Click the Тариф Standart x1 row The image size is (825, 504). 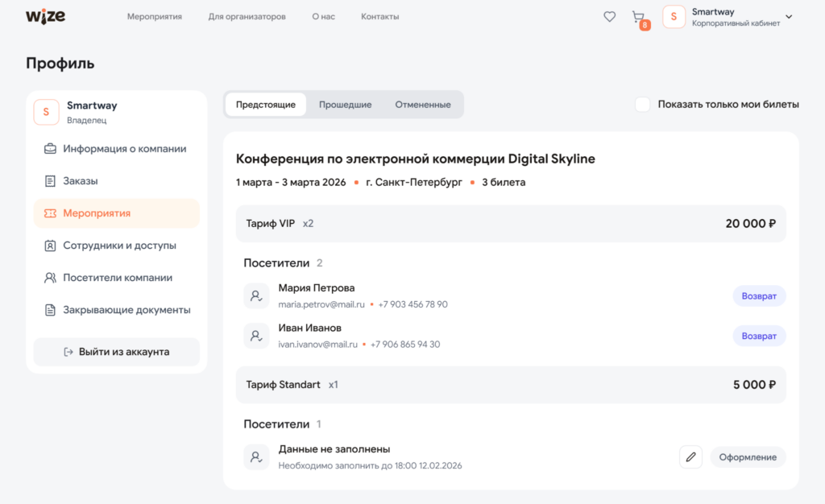pos(510,385)
